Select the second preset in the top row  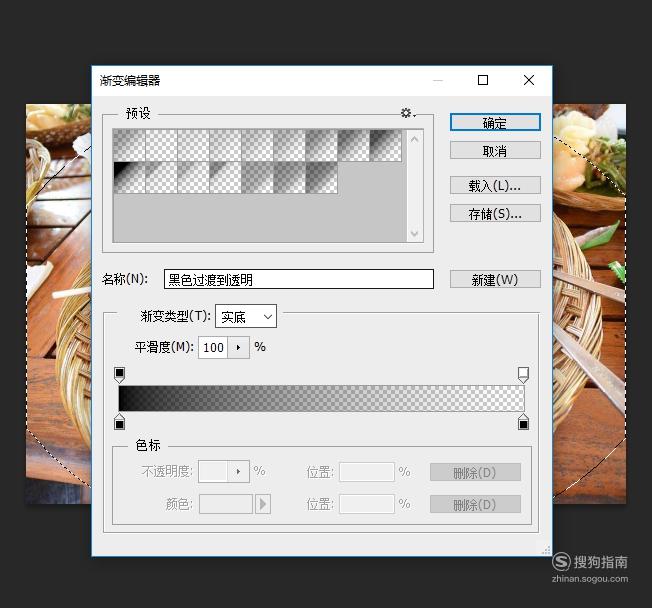pos(161,145)
